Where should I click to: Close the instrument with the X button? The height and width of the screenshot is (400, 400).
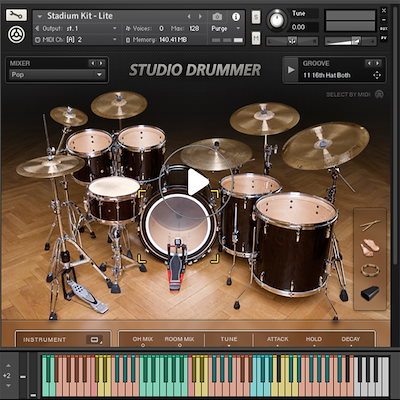coord(384,10)
